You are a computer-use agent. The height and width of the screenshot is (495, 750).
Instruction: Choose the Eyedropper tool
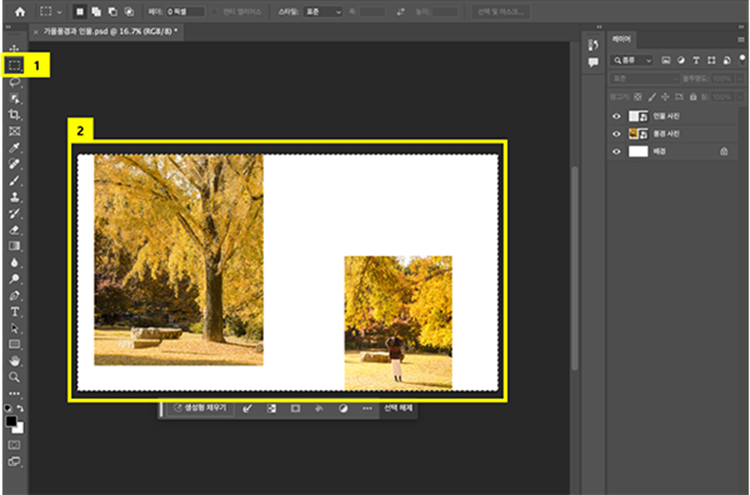click(15, 148)
